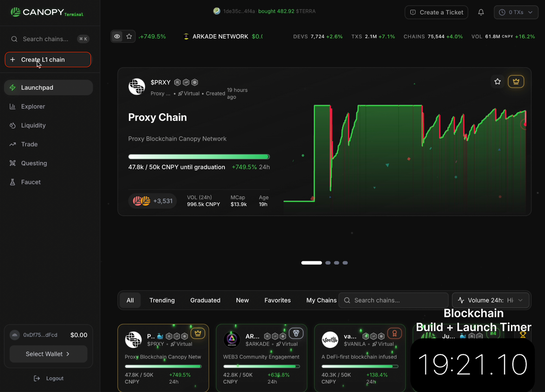Image resolution: width=545 pixels, height=392 pixels.
Task: Open Explorer in sidebar
Action: (x=48, y=107)
